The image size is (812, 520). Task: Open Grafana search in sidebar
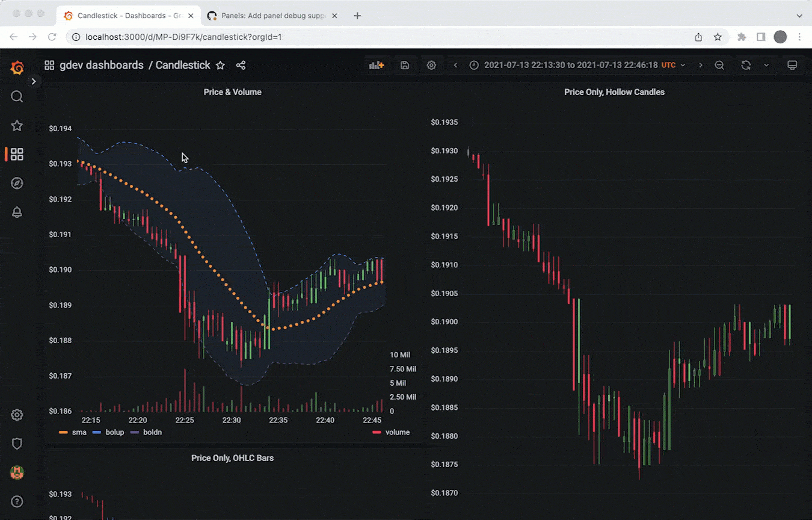17,96
